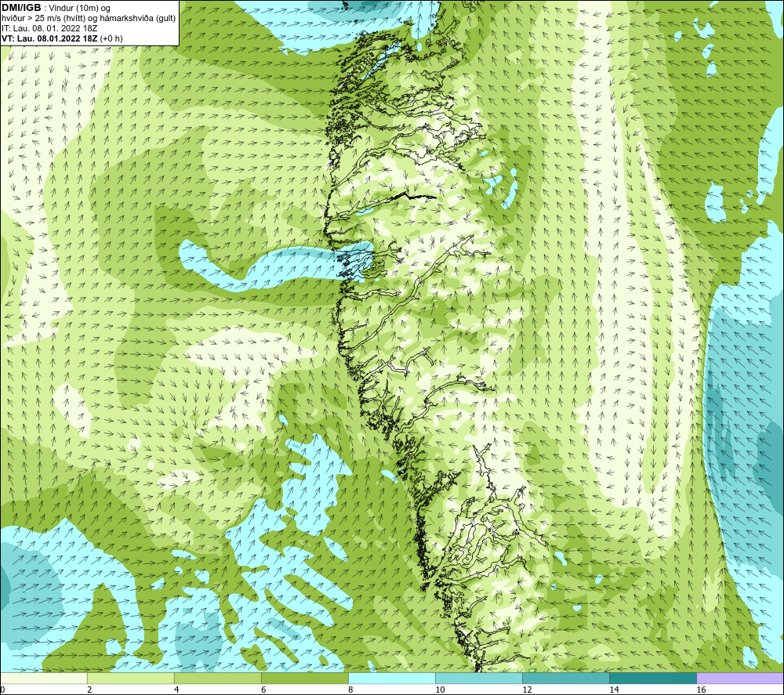Click the legend label '4'
This screenshot has height=695, width=784.
(x=176, y=690)
